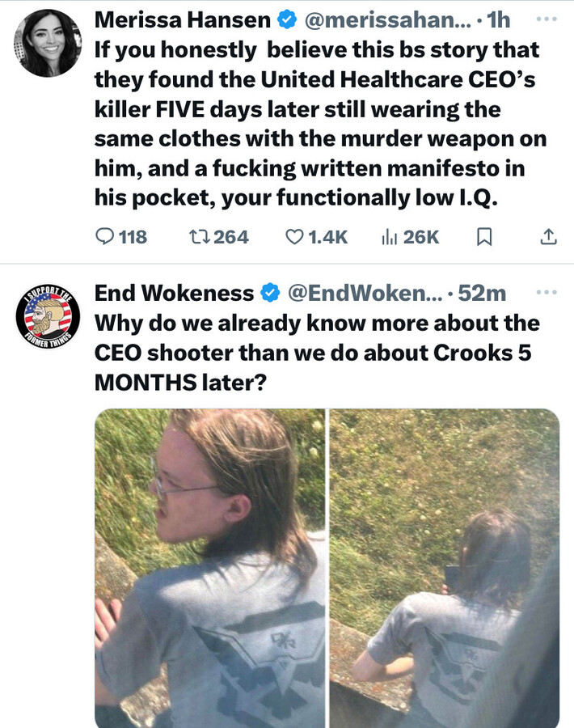Tap End Wokeness verified badge
Screen dimensions: 574x728
click(271, 293)
